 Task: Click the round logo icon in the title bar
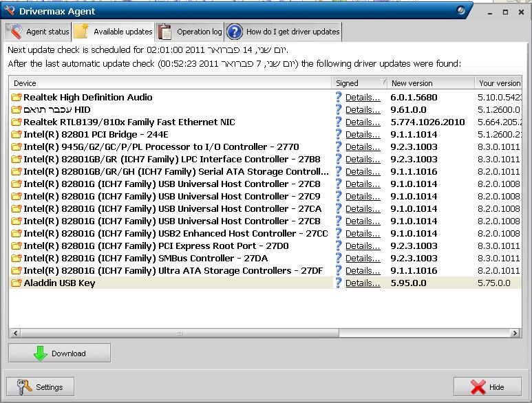pyautogui.click(x=460, y=10)
